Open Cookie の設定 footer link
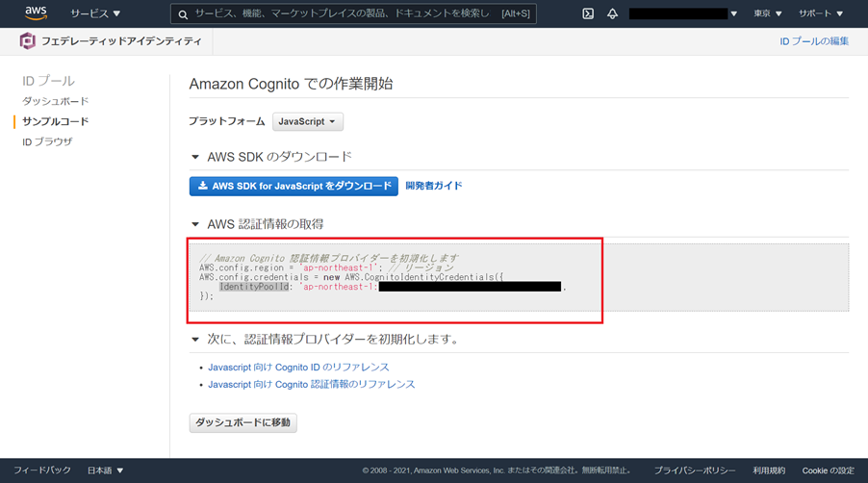The width and height of the screenshot is (868, 483). pos(829,470)
